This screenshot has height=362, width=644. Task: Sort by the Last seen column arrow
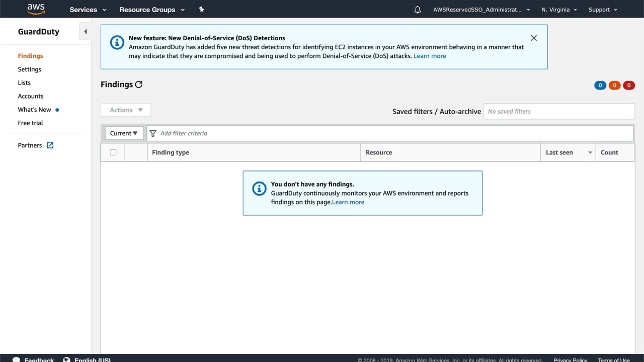click(590, 153)
